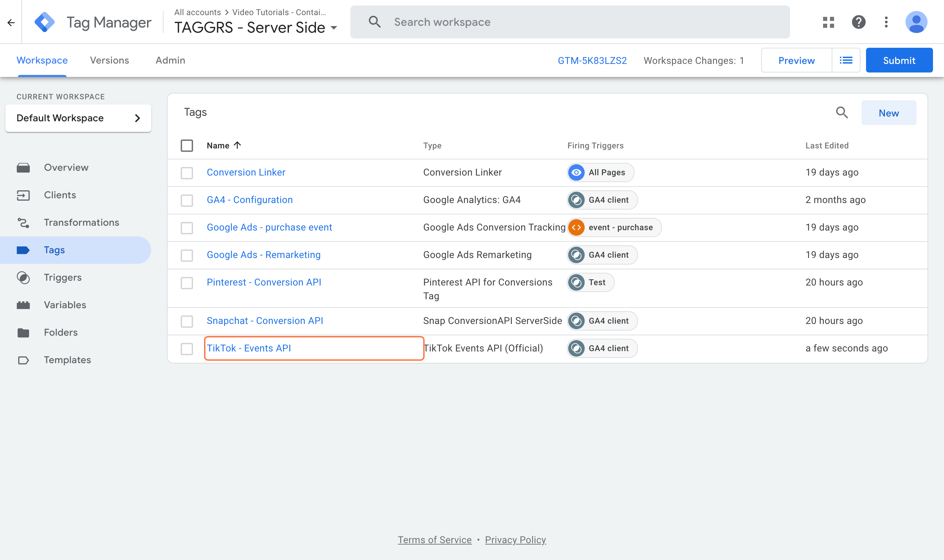944x560 pixels.
Task: Click the Clients sidebar icon
Action: tap(23, 195)
